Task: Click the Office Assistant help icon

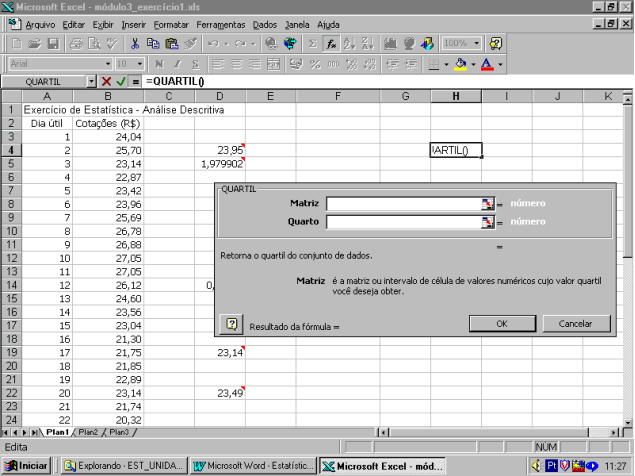Action: [495, 44]
